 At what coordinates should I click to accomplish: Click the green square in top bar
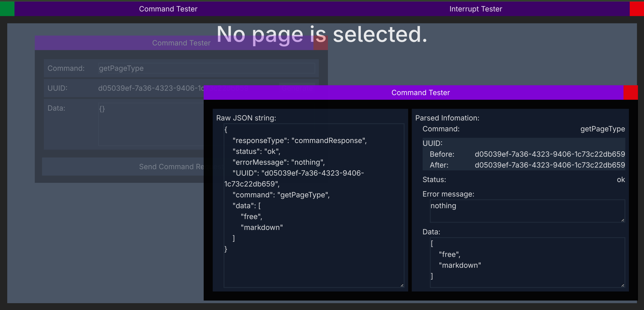pos(7,9)
